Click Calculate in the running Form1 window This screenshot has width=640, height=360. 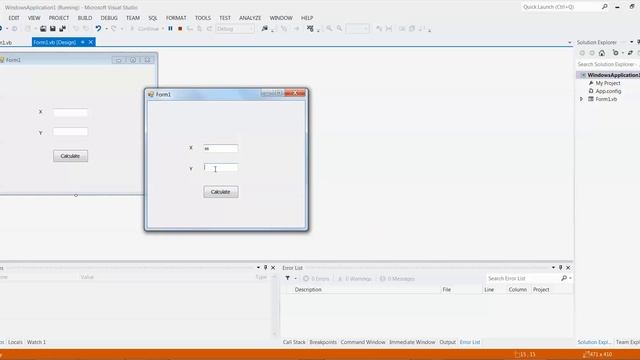[221, 192]
